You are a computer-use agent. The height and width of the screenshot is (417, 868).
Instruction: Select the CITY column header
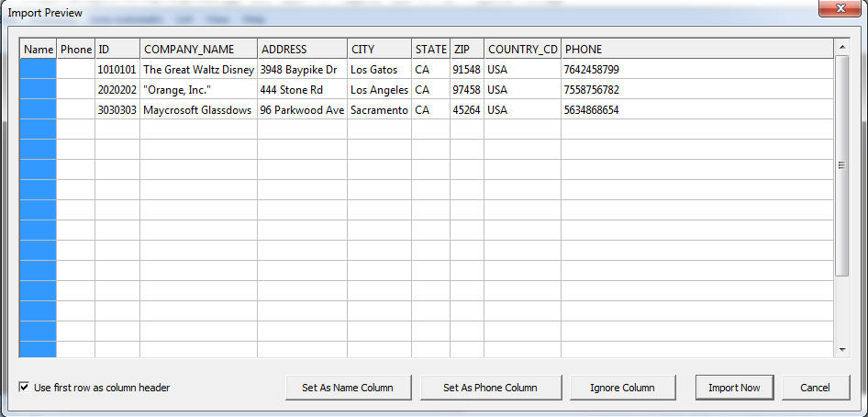pos(380,50)
